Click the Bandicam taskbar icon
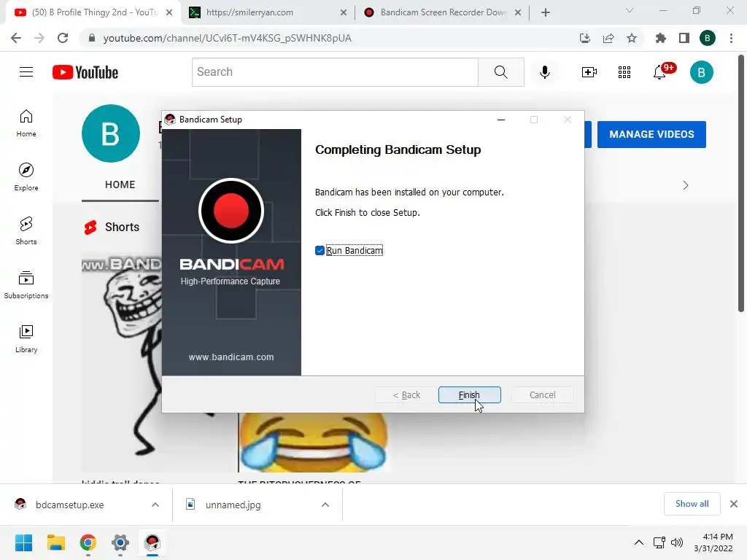Image resolution: width=747 pixels, height=560 pixels. [x=152, y=542]
